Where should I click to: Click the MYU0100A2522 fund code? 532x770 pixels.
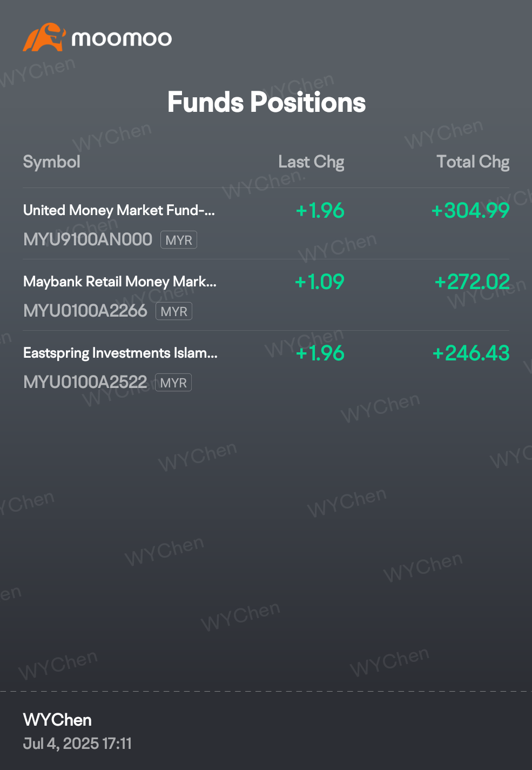pos(85,382)
